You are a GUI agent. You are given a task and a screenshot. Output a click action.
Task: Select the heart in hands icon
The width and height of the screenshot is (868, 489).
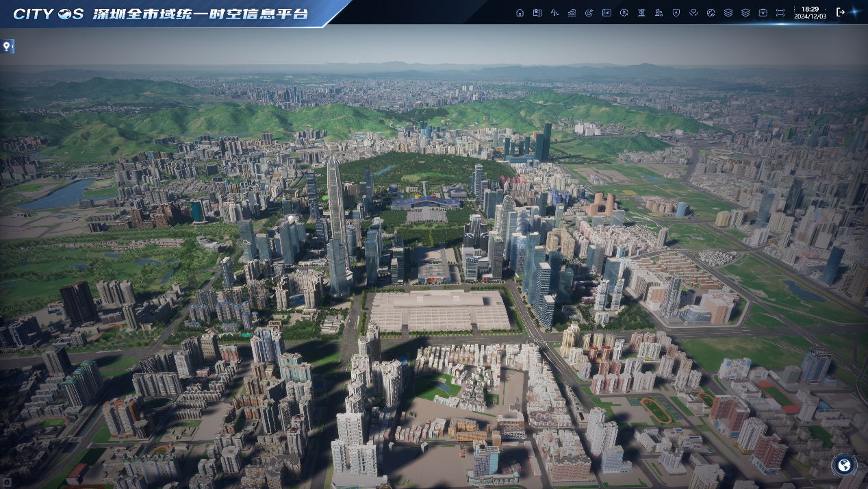(693, 12)
